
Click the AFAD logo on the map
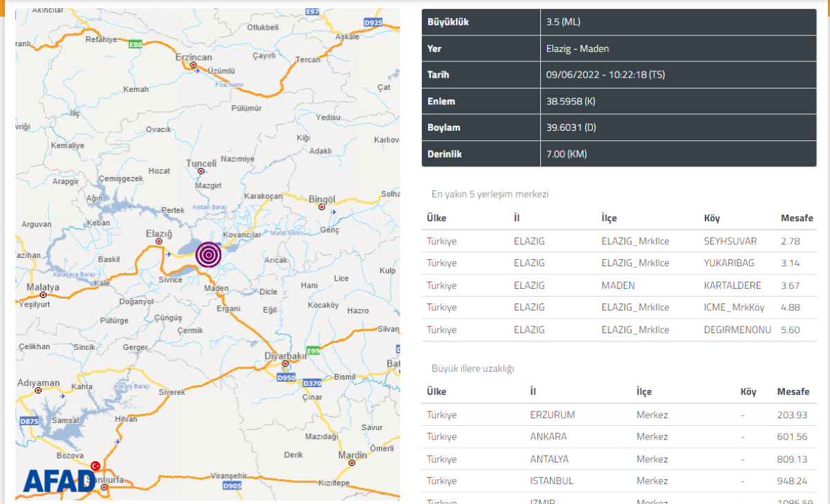tap(58, 480)
